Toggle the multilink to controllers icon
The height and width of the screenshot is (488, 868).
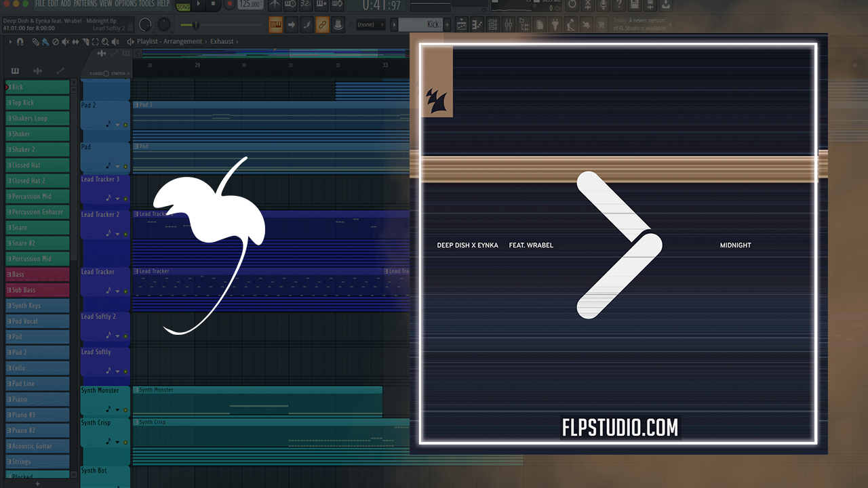[x=307, y=25]
